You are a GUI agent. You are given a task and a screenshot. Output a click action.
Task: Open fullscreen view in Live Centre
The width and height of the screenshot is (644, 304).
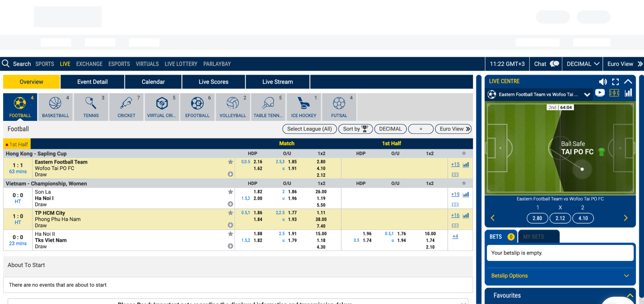[615, 82]
